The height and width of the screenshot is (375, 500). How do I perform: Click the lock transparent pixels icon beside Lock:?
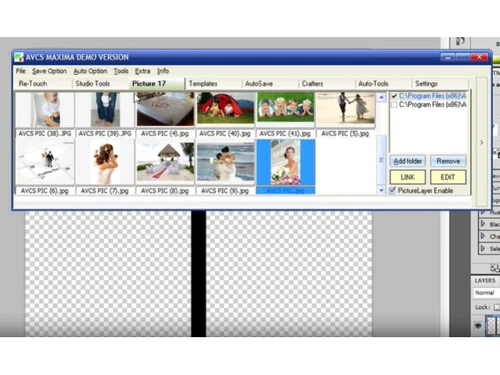[497, 307]
